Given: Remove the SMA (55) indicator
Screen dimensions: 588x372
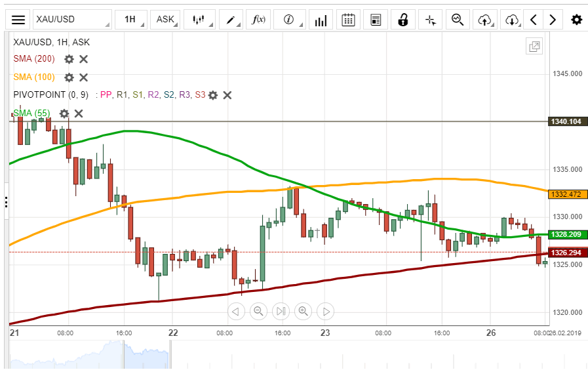Looking at the screenshot, I should (79, 114).
